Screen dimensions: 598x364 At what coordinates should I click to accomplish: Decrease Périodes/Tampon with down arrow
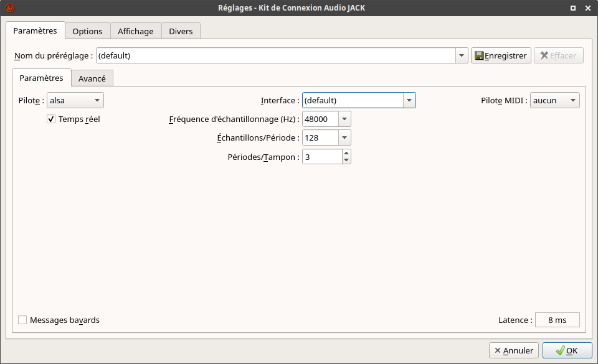pyautogui.click(x=346, y=161)
